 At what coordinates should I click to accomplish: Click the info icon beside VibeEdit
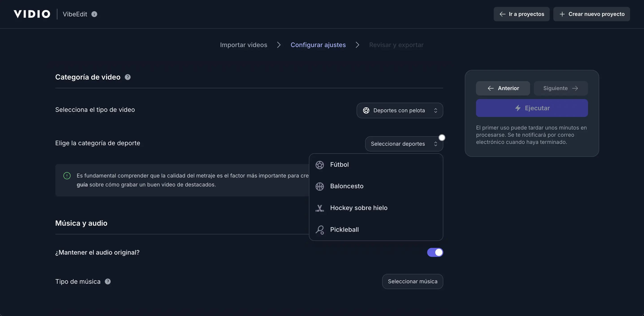94,14
